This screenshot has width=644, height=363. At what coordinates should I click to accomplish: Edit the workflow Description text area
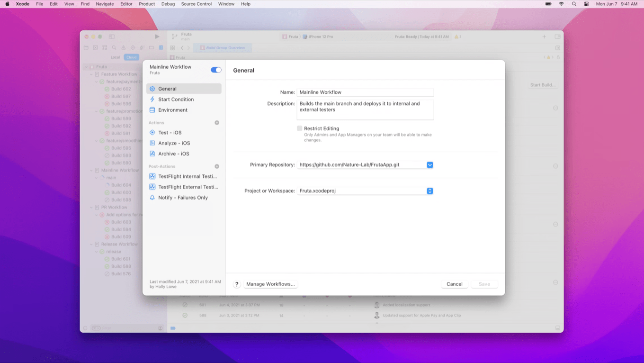[x=365, y=109]
